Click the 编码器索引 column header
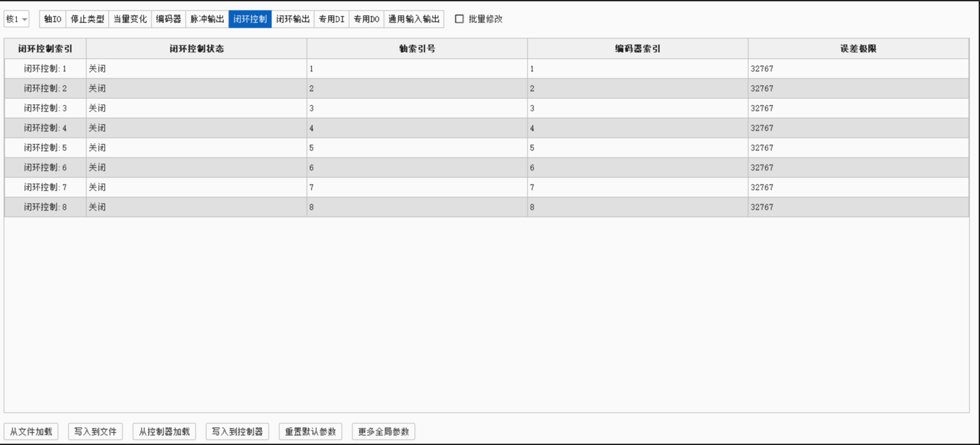Viewport: 980px width, 445px height. coord(638,49)
